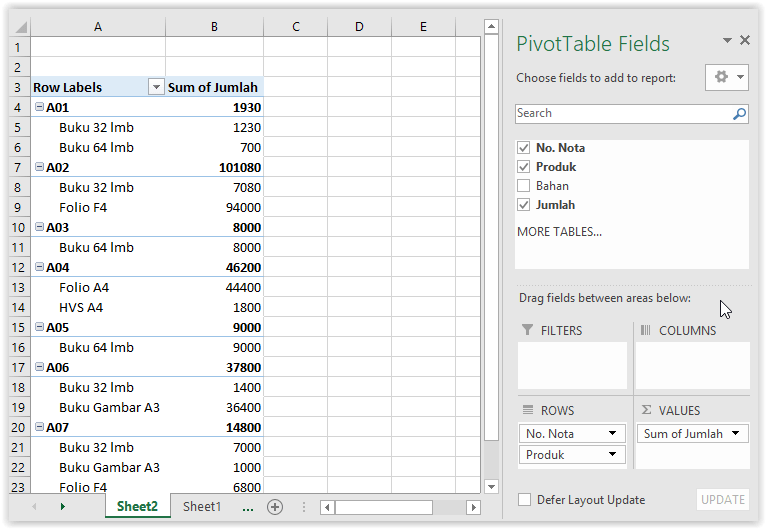This screenshot has height=529, width=766.
Task: Close the PivotTable Fields pane
Action: pyautogui.click(x=745, y=40)
